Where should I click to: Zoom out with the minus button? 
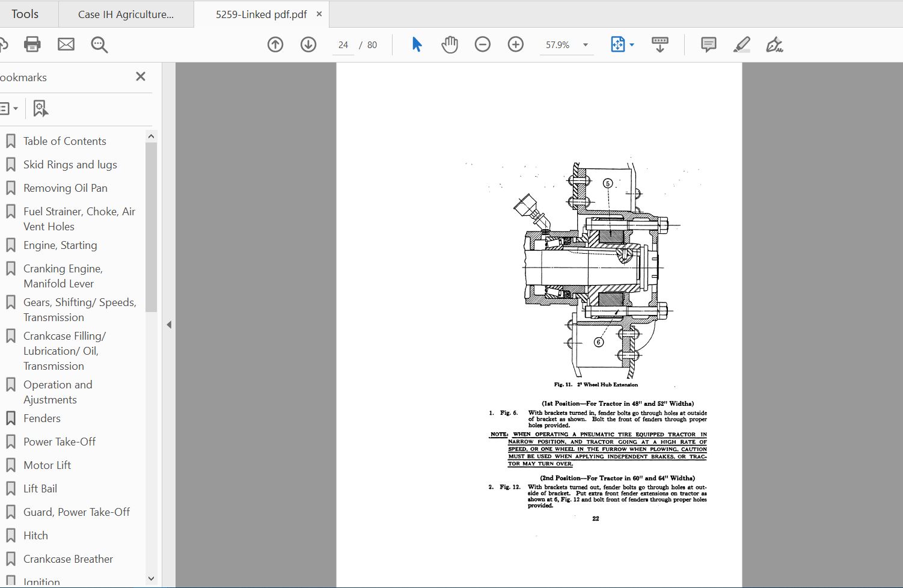(x=483, y=44)
